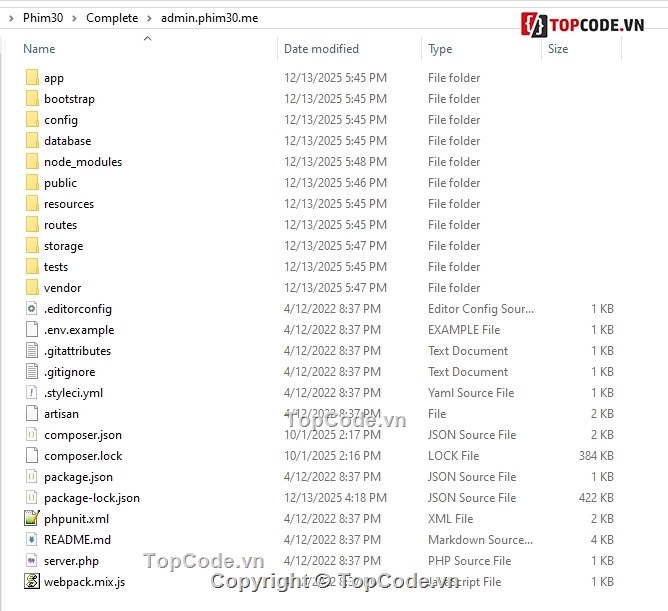668x611 pixels.
Task: Select the .env.example file row
Action: pos(79,330)
